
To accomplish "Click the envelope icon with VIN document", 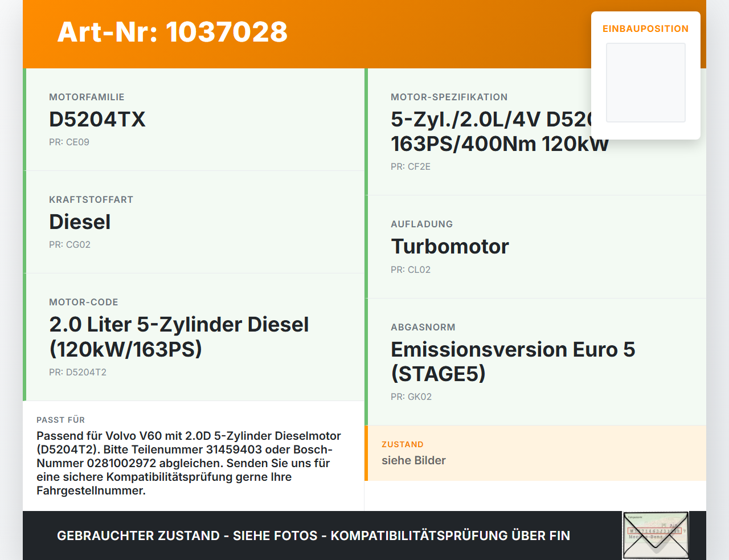I will pos(656,536).
